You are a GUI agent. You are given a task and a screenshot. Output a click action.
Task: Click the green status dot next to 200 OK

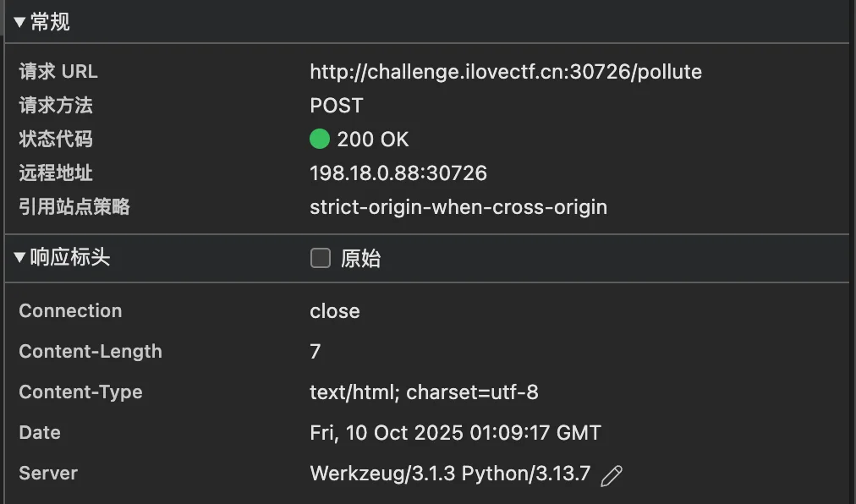click(x=320, y=139)
